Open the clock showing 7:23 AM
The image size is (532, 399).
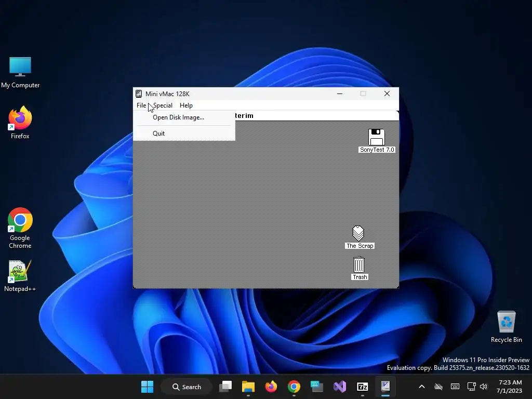click(510, 387)
